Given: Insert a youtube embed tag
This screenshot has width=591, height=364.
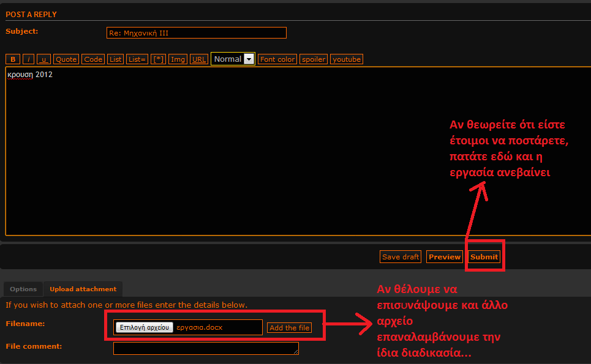Looking at the screenshot, I should point(346,59).
